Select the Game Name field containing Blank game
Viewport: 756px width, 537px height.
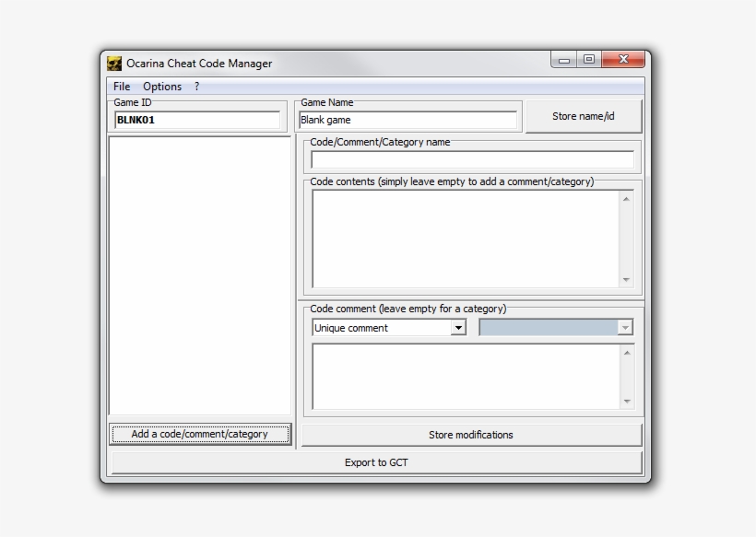[407, 120]
